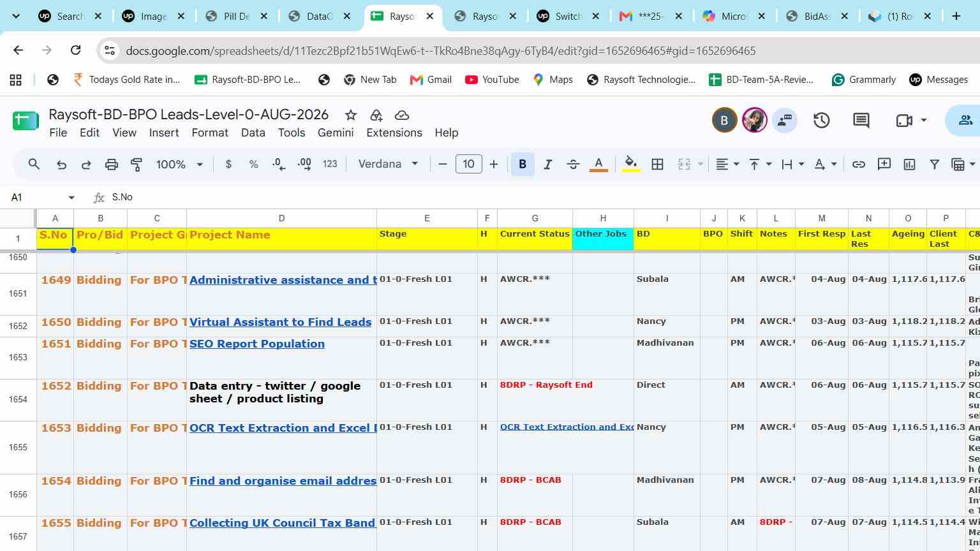Click the font size input field
This screenshot has height=551, width=980.
click(468, 165)
